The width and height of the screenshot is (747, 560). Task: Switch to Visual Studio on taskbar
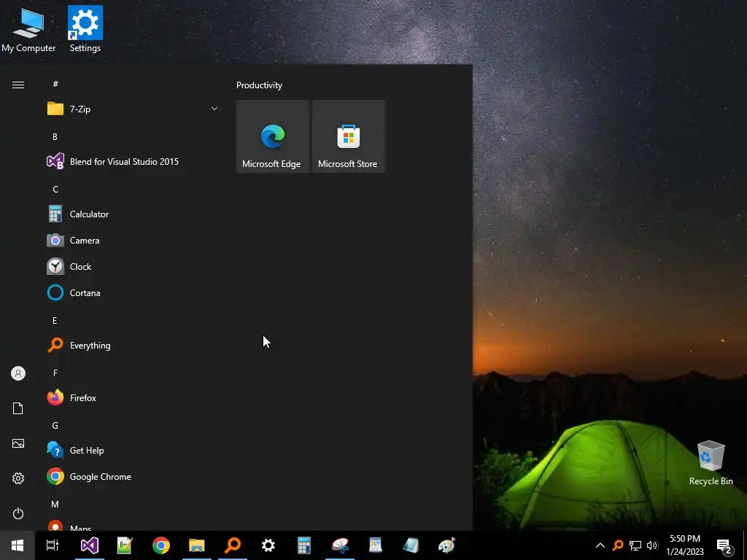(x=90, y=545)
